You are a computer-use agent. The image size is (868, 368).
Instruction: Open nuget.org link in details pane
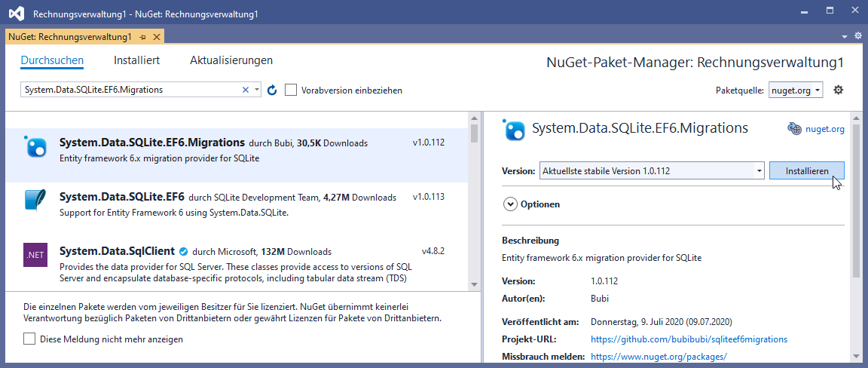(x=825, y=129)
